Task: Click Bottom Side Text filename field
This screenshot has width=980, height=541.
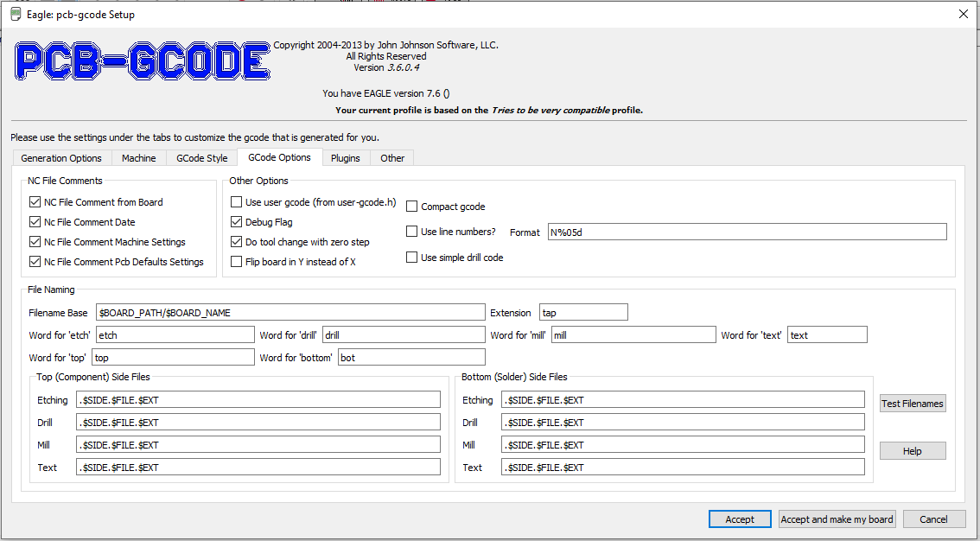Action: coord(683,468)
